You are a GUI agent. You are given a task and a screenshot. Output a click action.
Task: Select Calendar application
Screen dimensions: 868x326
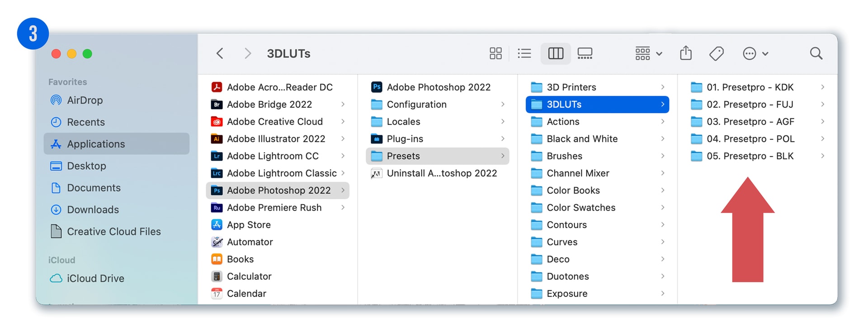pyautogui.click(x=278, y=293)
